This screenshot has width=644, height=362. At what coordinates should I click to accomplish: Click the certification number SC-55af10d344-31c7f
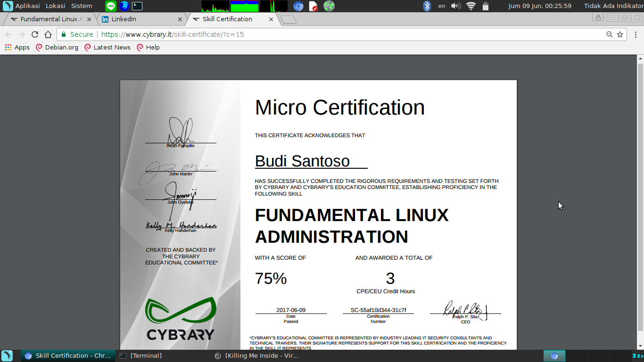pyautogui.click(x=378, y=310)
